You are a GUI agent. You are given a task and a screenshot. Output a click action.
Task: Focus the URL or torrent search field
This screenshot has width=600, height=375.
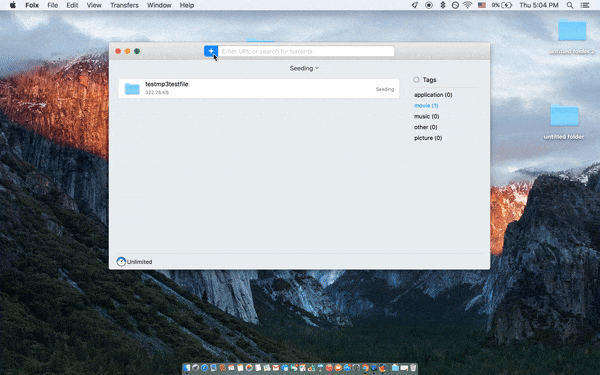pyautogui.click(x=306, y=51)
